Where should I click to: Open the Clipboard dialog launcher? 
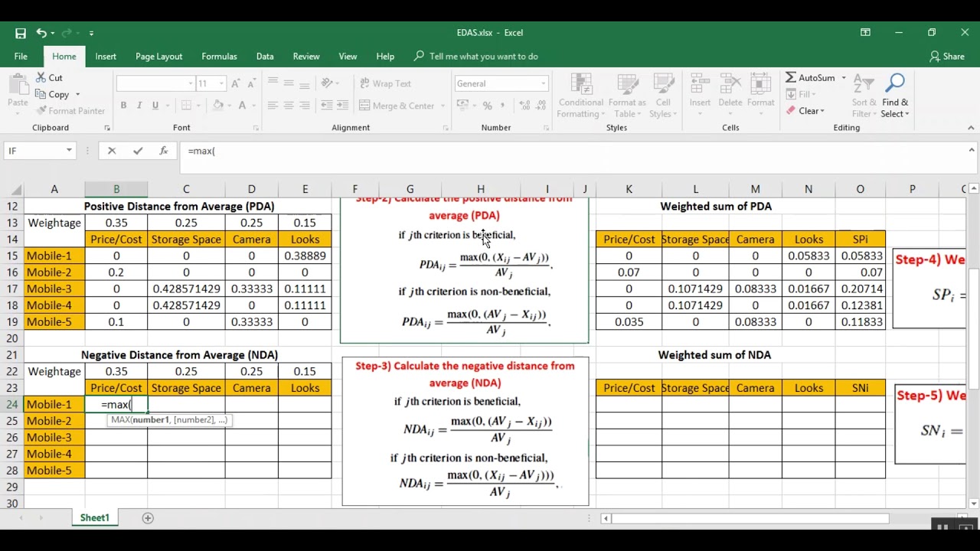tap(106, 128)
